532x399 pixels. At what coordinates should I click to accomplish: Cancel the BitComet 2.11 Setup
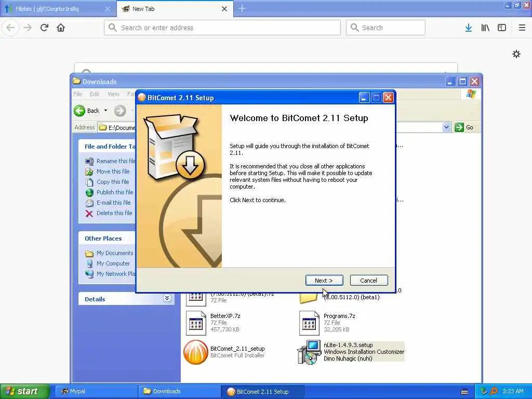pos(368,280)
